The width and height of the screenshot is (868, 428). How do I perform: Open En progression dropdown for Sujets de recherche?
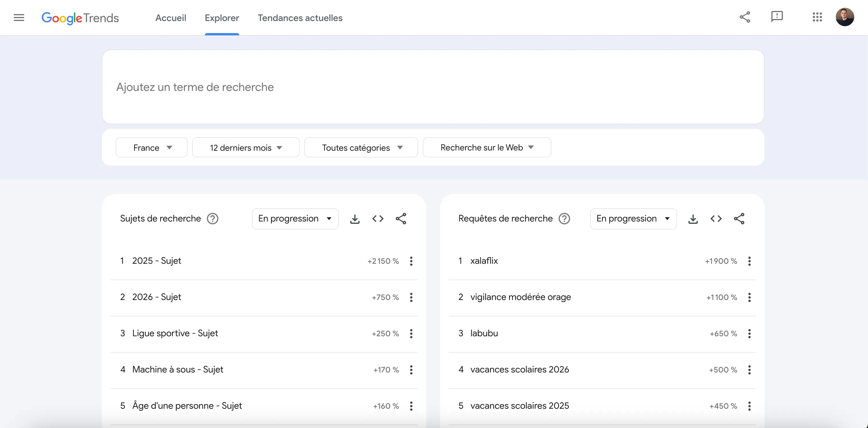(295, 219)
